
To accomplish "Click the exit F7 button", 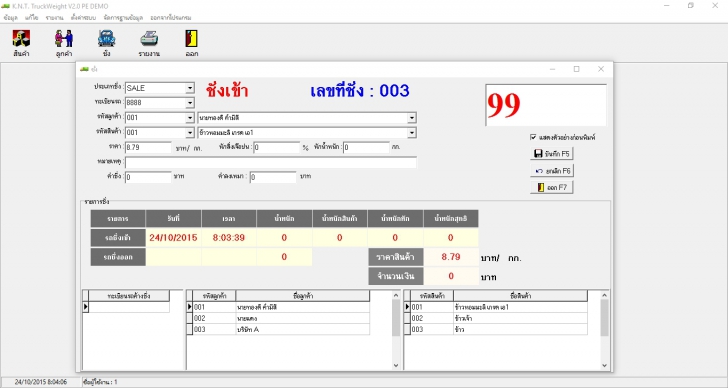I will [x=552, y=188].
